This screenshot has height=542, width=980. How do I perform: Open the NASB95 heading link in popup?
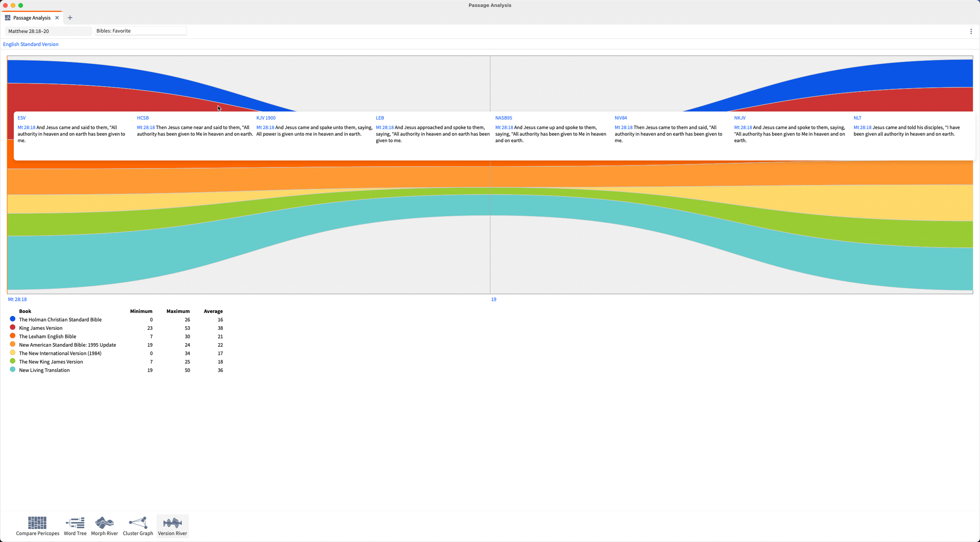[x=503, y=118]
